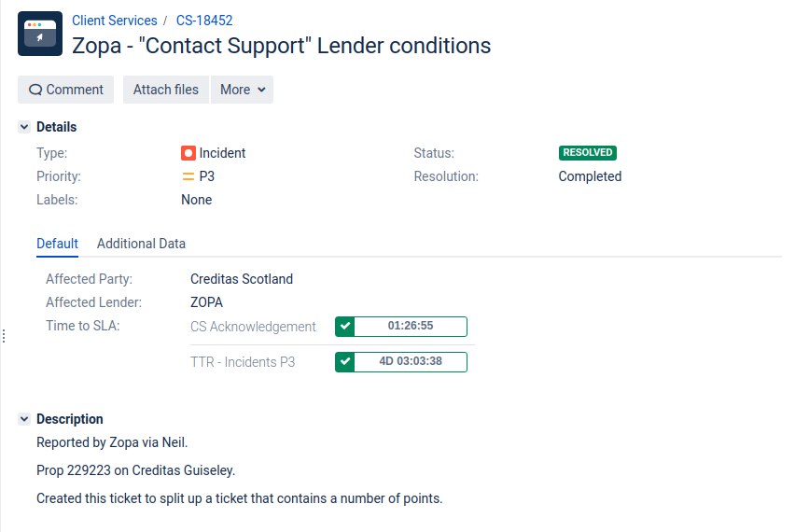Collapse the Details section
Image resolution: width=795 pixels, height=532 pixels.
coord(24,127)
